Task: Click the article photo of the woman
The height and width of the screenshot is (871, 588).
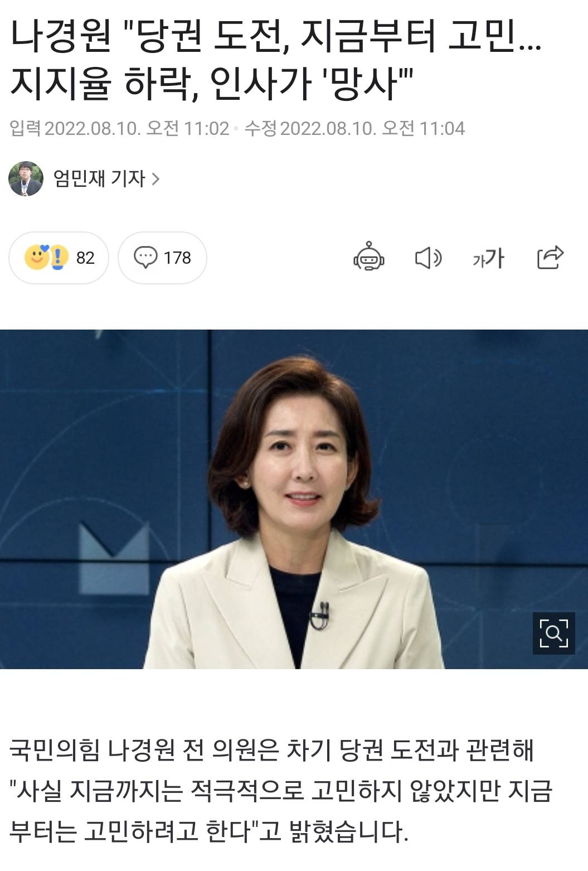Action: point(294,499)
